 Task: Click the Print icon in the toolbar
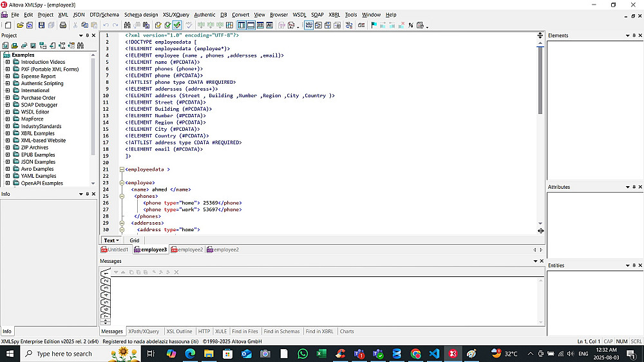click(x=63, y=25)
